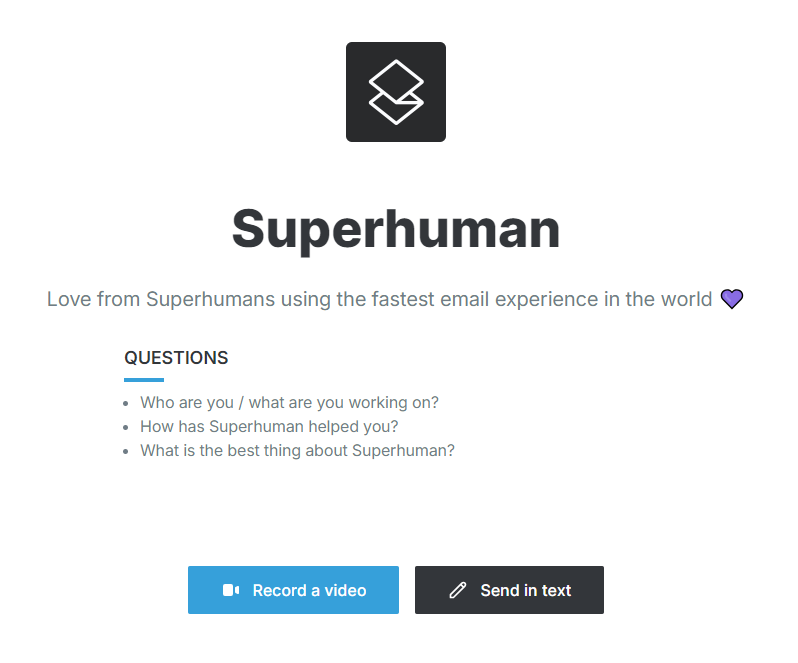
Task: Select 'How has Superhuman helped you?' question
Action: [x=269, y=427]
